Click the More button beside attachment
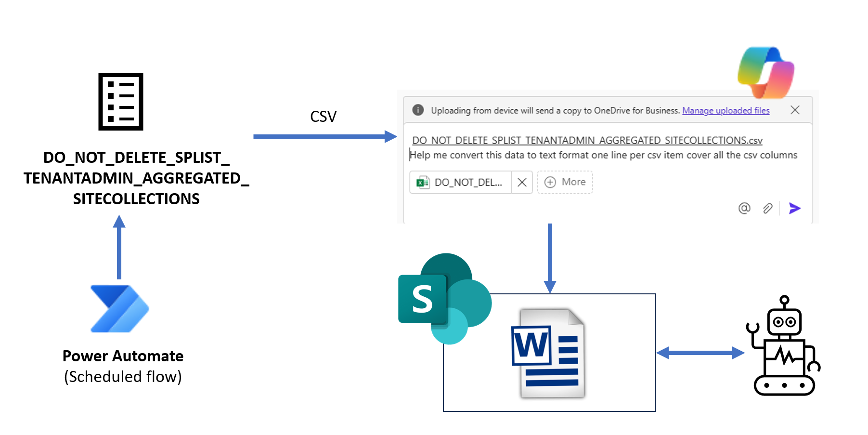This screenshot has height=435, width=868. click(565, 182)
